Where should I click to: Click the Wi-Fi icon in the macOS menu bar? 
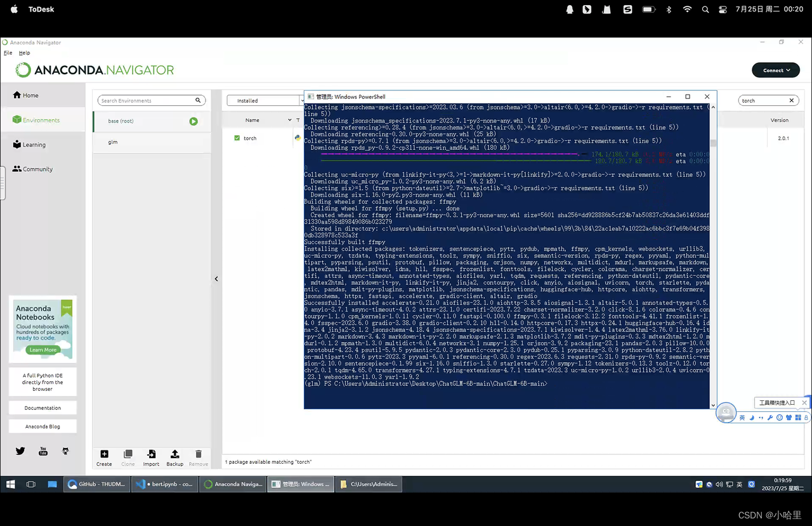[687, 10]
